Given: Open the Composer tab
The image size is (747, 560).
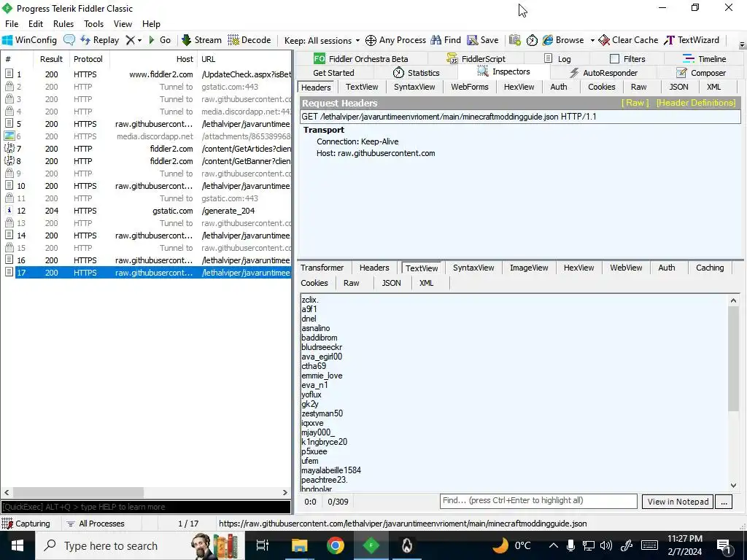Looking at the screenshot, I should pos(701,73).
